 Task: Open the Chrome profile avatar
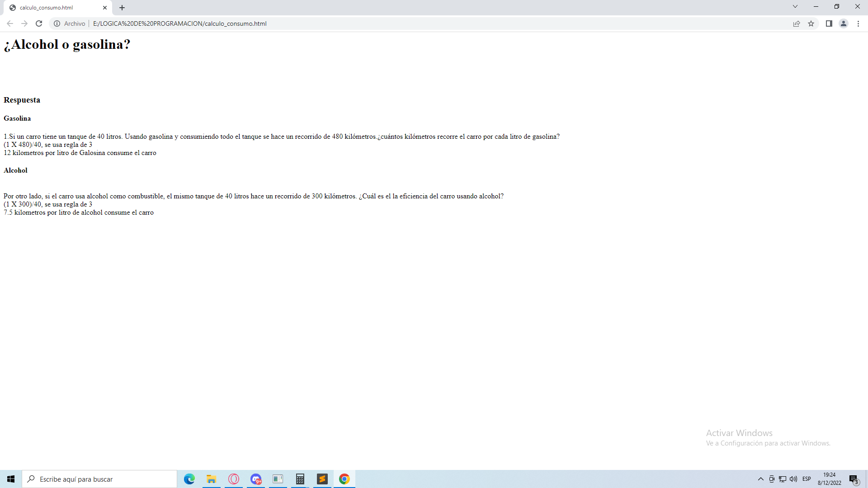coord(844,23)
